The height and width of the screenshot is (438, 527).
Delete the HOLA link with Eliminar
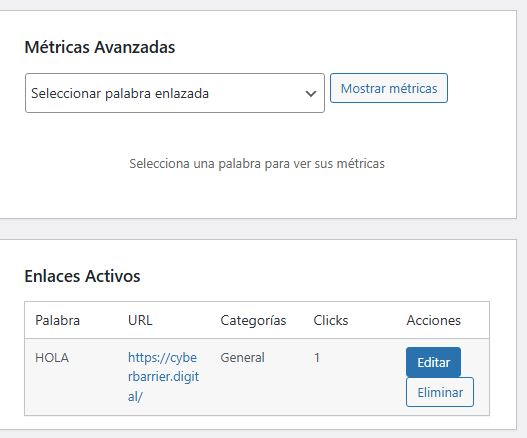coord(440,392)
